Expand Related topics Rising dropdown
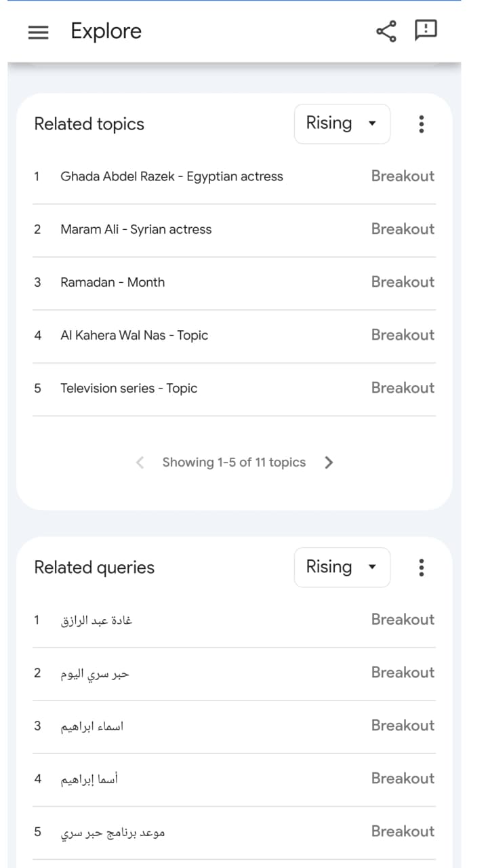Viewport: 488px width, 868px height. (x=342, y=124)
